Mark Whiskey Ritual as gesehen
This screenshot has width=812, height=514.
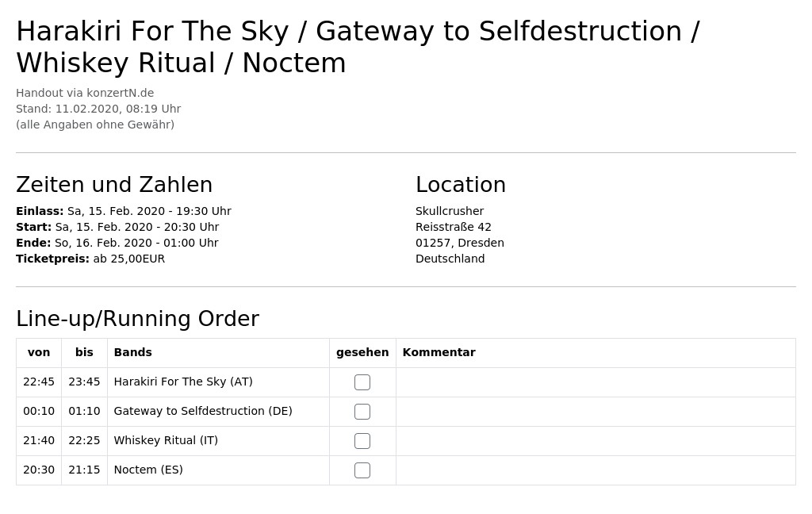pyautogui.click(x=362, y=441)
